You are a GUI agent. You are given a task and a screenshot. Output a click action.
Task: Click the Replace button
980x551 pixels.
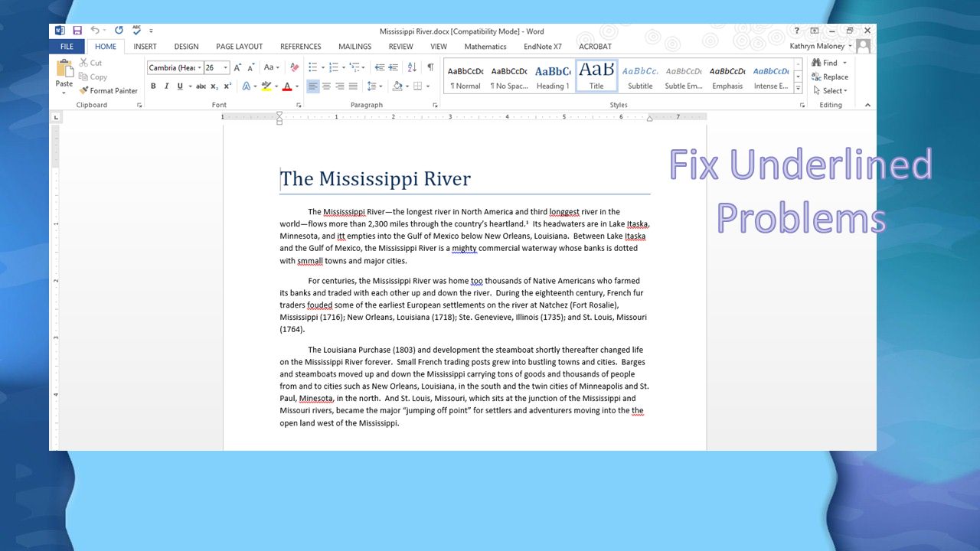point(831,77)
